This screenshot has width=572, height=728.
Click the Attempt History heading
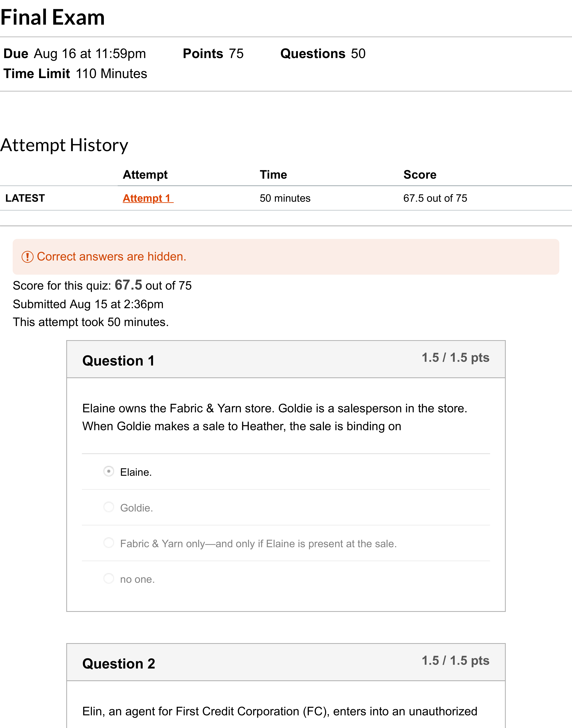click(64, 145)
